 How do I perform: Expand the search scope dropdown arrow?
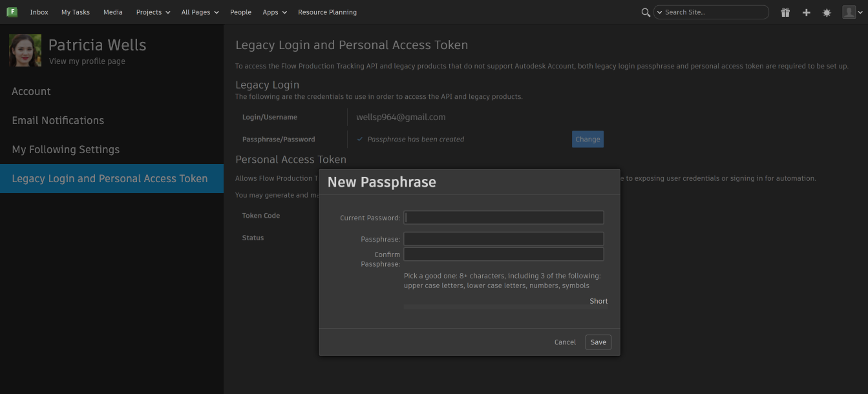point(659,12)
